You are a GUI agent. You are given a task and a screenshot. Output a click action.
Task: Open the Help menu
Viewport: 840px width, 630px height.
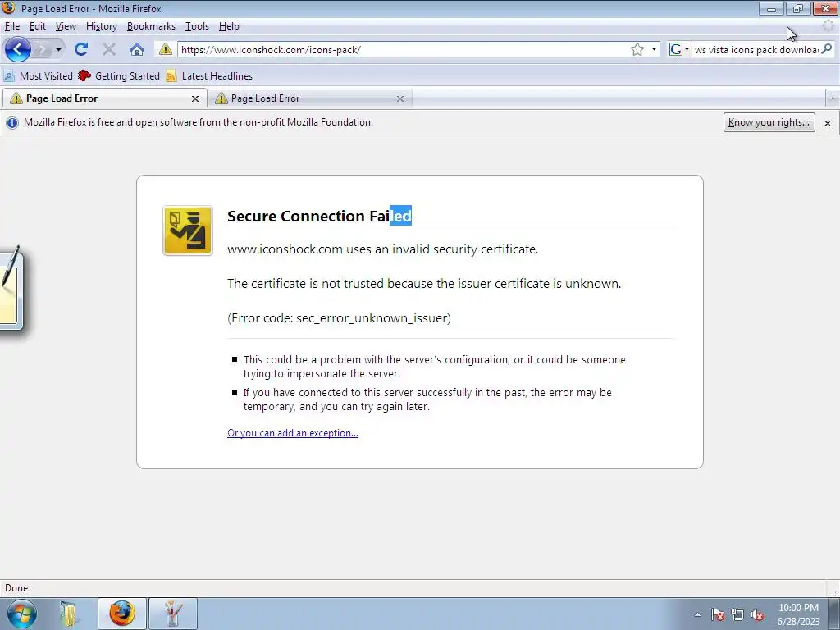click(x=229, y=26)
